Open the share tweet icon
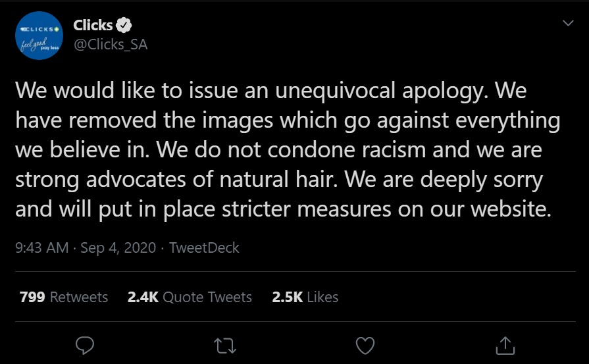 click(x=503, y=344)
